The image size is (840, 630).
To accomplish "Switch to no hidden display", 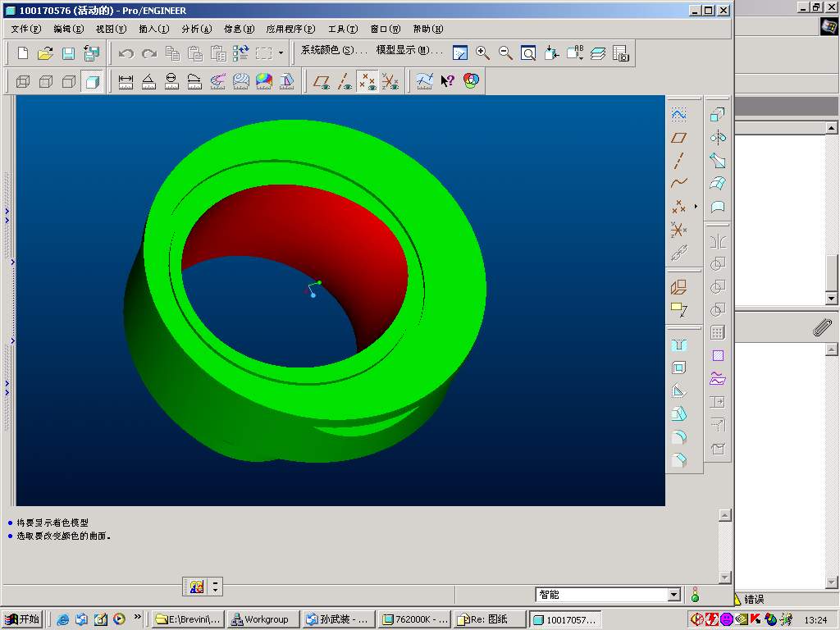I will (x=69, y=81).
